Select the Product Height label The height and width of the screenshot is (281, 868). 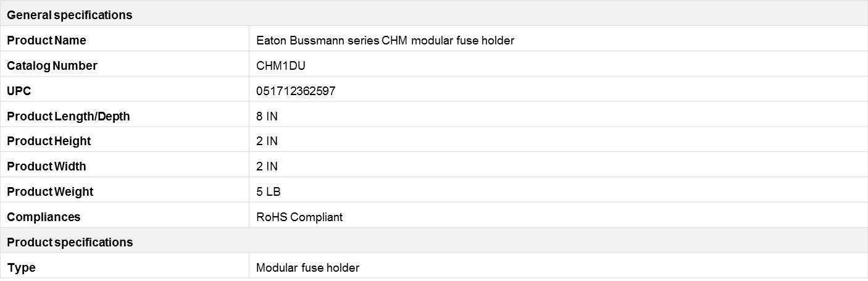49,141
